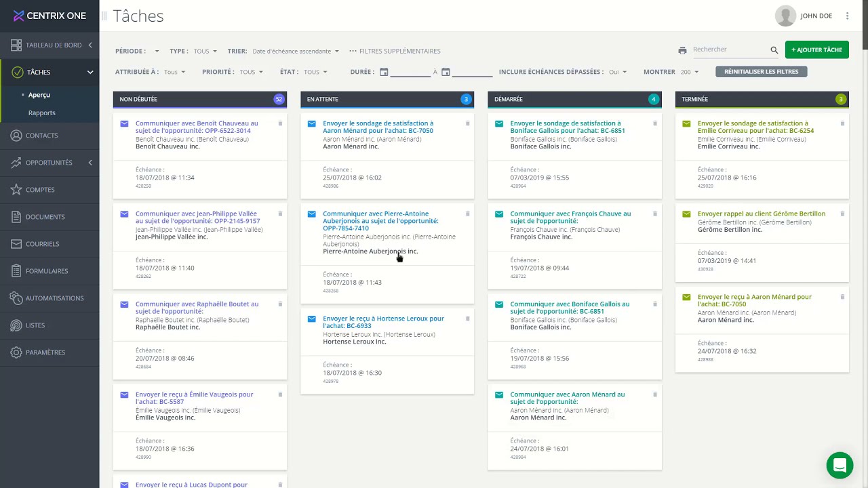868x488 pixels.
Task: Click the pin icon on the Gérôme Bertillon reminder task
Action: [x=842, y=214]
